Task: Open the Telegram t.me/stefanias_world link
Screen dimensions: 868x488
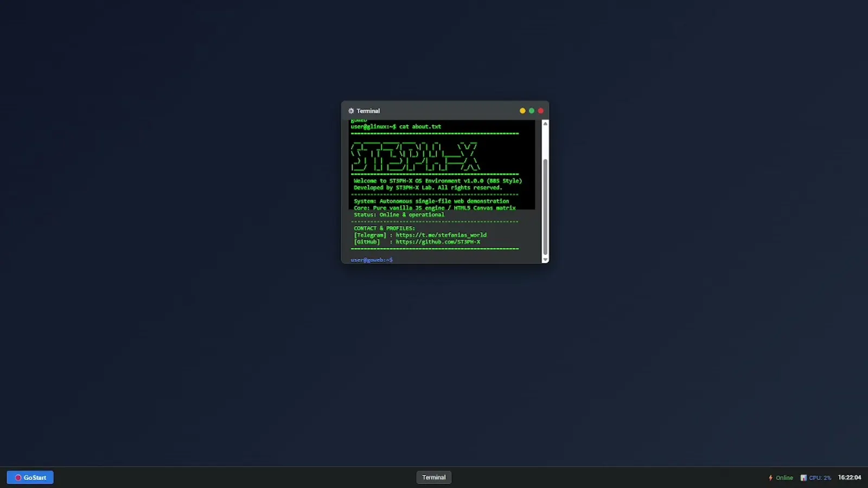Action: coord(441,235)
